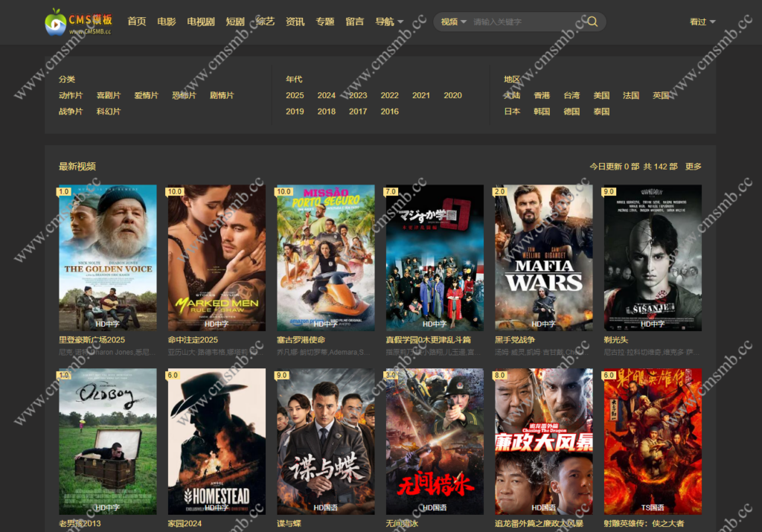Open the 留言 menu item
The height and width of the screenshot is (532, 762).
tap(355, 22)
